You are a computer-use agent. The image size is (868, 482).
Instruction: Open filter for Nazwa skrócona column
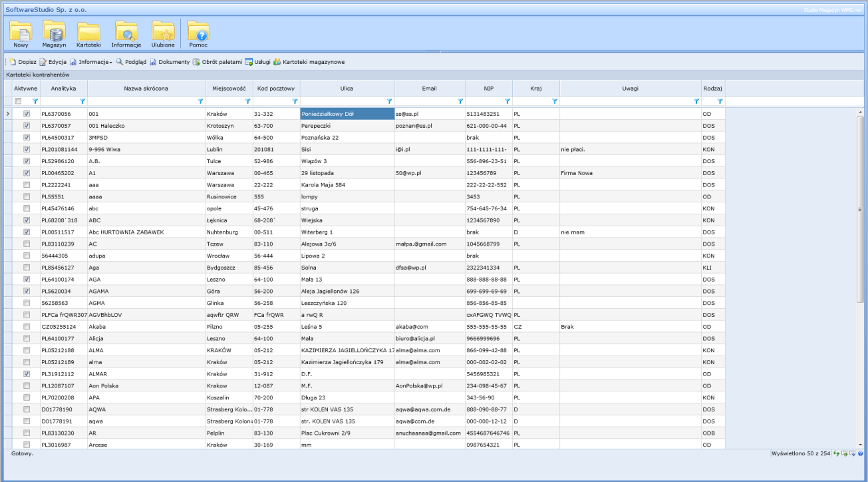200,101
